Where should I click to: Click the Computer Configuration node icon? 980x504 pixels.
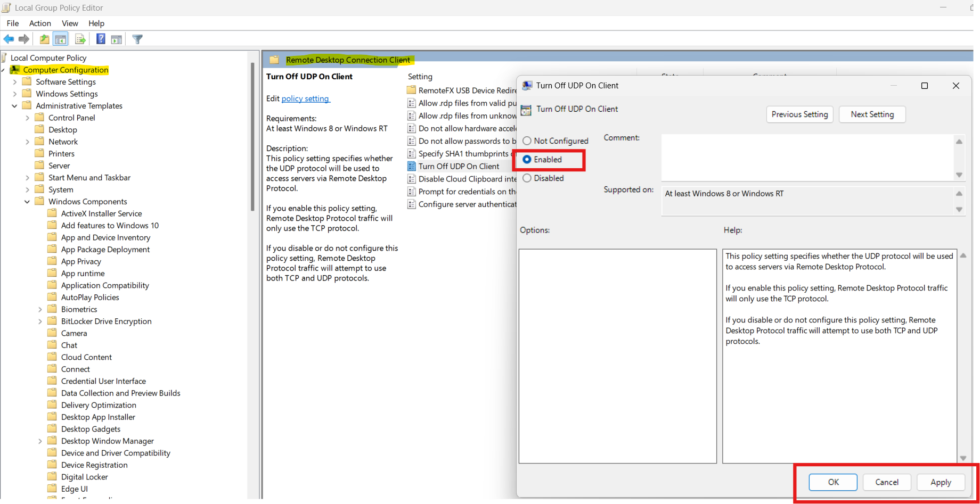click(15, 70)
